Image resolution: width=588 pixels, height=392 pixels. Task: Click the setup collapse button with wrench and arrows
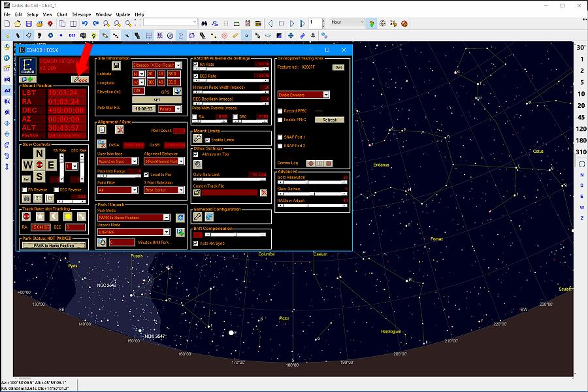click(x=80, y=80)
